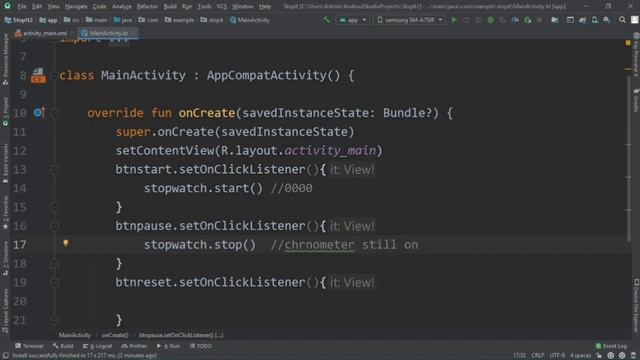Toggle the Build Variants side panel
The height and width of the screenshot is (360, 640).
(x=5, y=163)
